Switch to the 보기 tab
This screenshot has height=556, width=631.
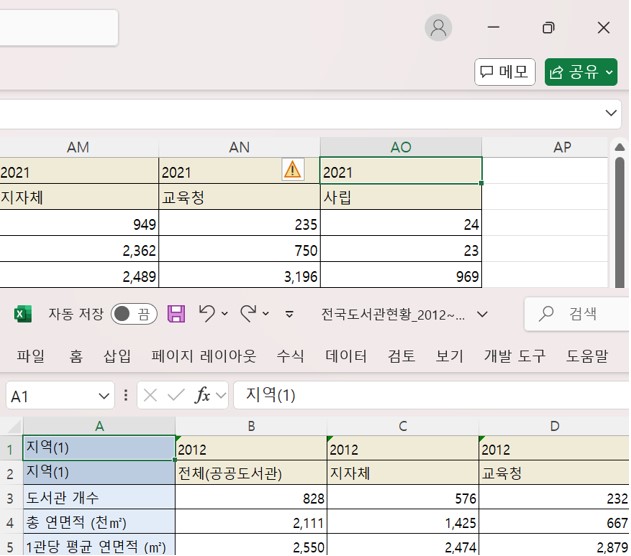(450, 356)
